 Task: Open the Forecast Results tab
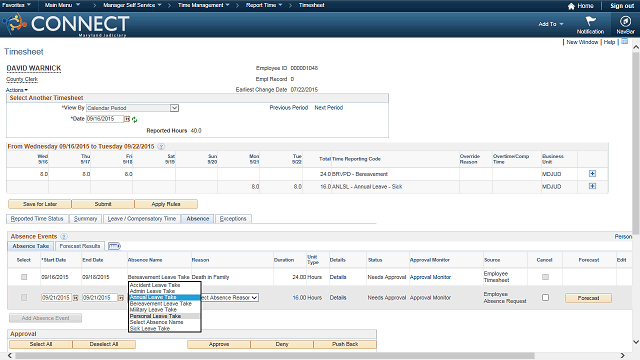tap(80, 246)
